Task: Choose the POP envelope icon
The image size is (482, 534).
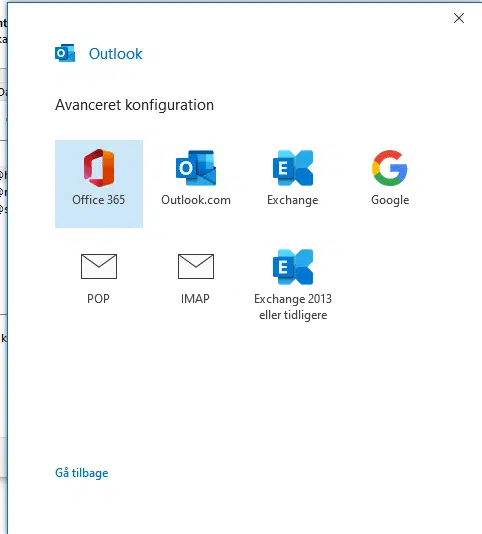Action: tap(99, 266)
